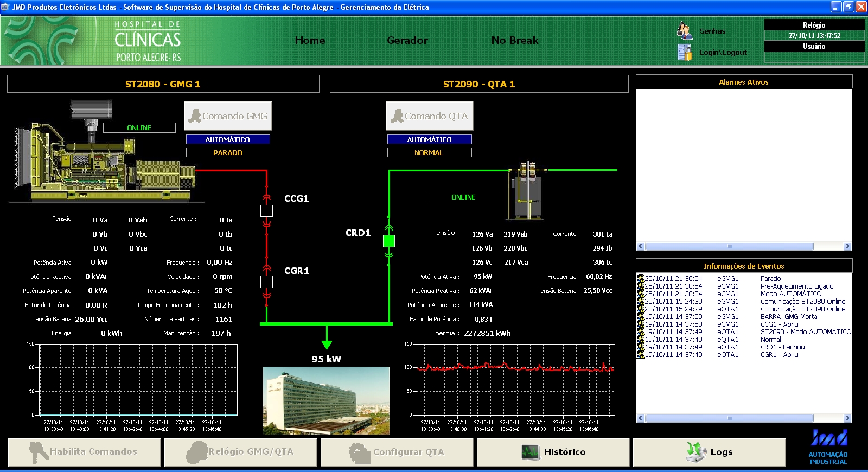Viewport: 868px width, 472px height.
Task: Select event 'Comunicação ST2080 Online'
Action: tap(744, 302)
